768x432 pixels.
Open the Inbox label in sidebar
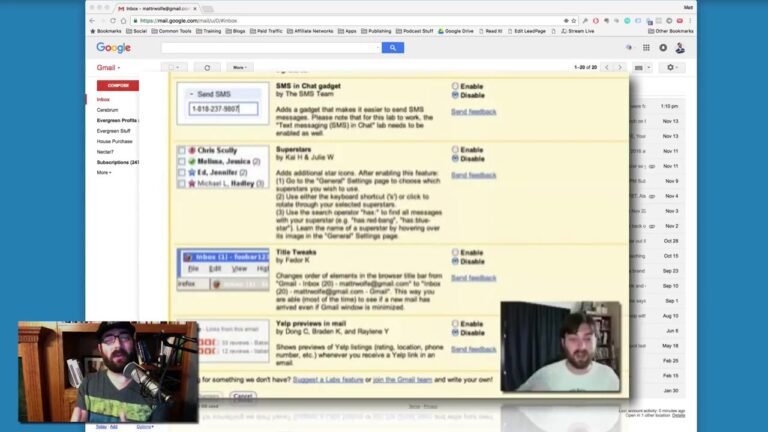(104, 100)
